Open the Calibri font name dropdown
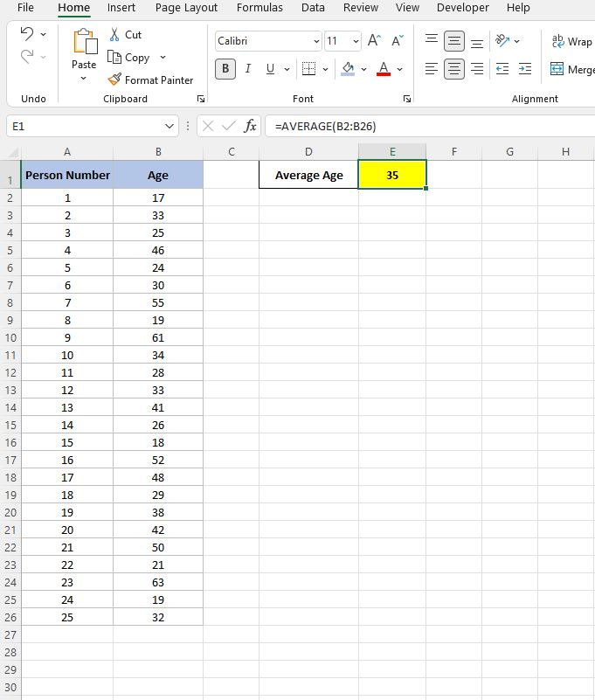595x700 pixels. point(316,41)
